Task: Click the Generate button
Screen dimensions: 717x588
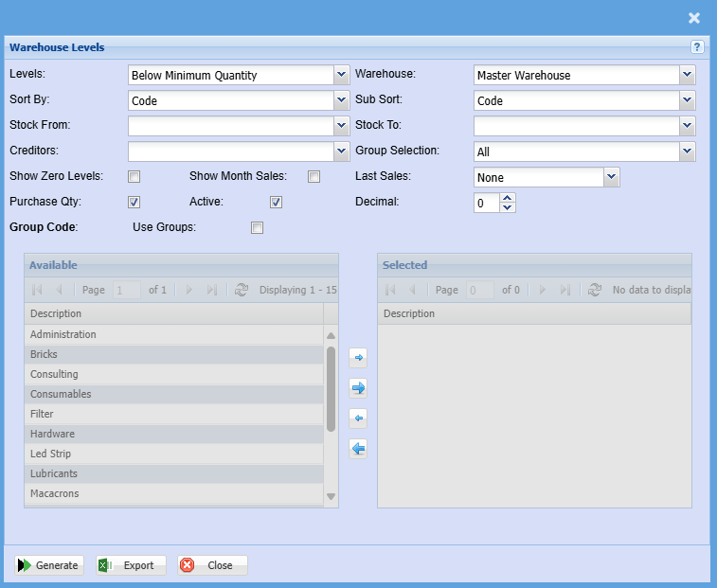Action: [49, 565]
